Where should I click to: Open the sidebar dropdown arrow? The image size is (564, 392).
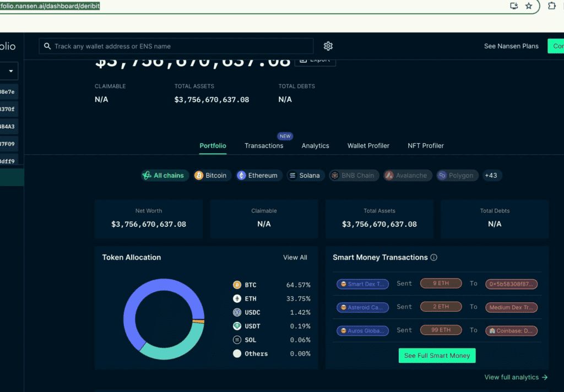point(11,71)
